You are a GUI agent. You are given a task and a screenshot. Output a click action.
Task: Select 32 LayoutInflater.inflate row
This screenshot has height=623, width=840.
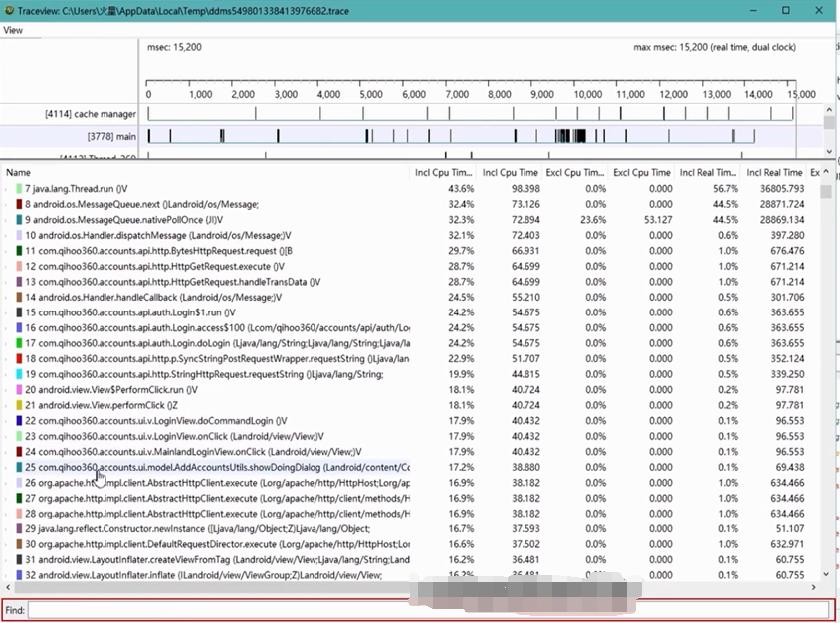410,575
